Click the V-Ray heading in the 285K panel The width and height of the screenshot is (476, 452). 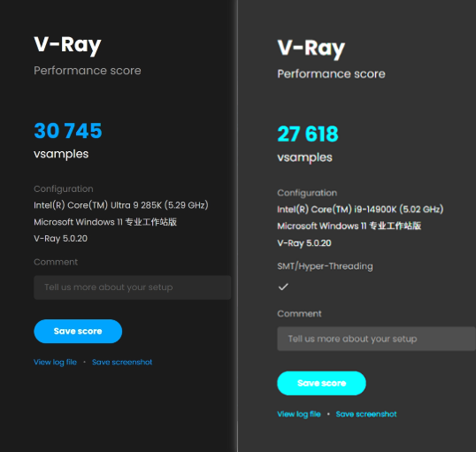(x=67, y=45)
